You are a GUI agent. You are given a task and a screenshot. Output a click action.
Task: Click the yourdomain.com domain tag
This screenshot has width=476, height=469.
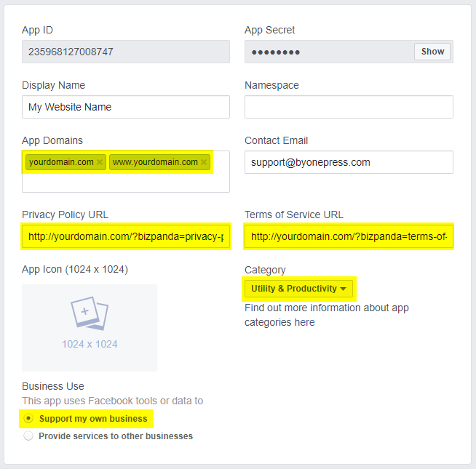[x=61, y=162]
